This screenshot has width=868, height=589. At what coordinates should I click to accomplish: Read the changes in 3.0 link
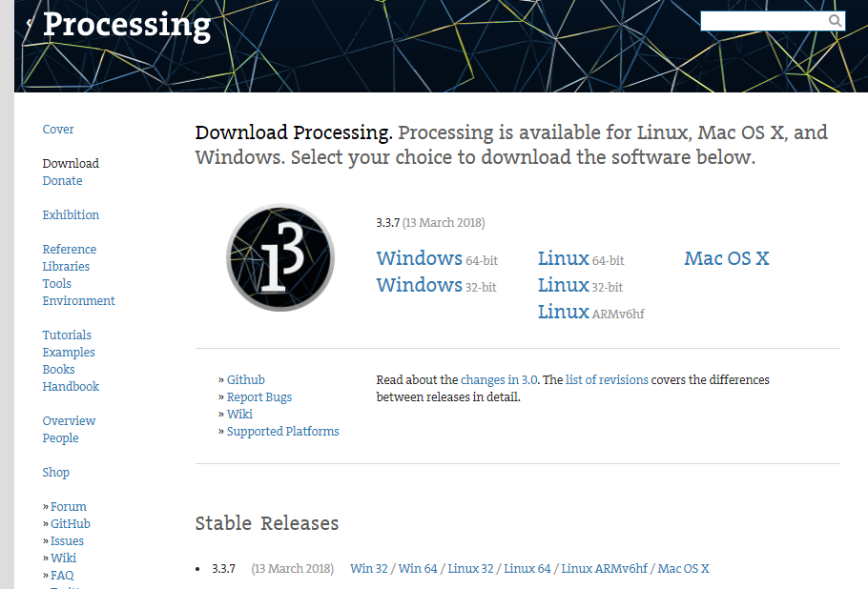[x=499, y=380]
